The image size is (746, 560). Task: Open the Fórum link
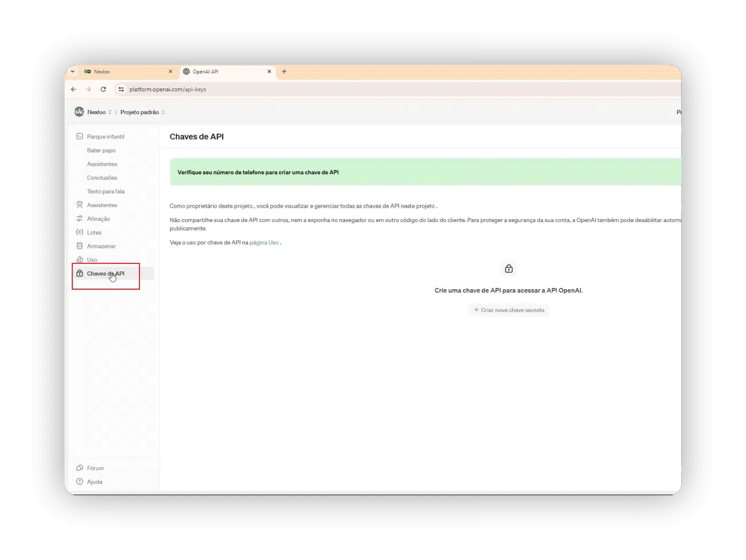(95, 468)
